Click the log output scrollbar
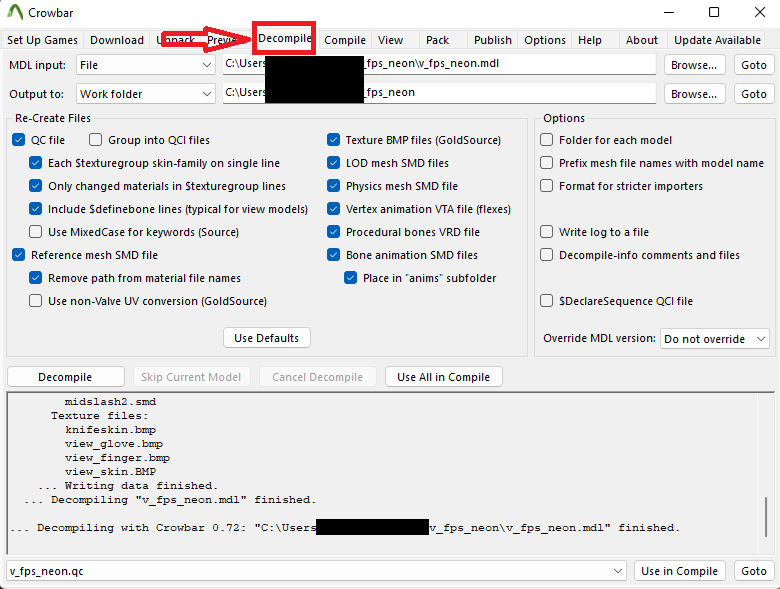The height and width of the screenshot is (589, 780). tap(766, 516)
